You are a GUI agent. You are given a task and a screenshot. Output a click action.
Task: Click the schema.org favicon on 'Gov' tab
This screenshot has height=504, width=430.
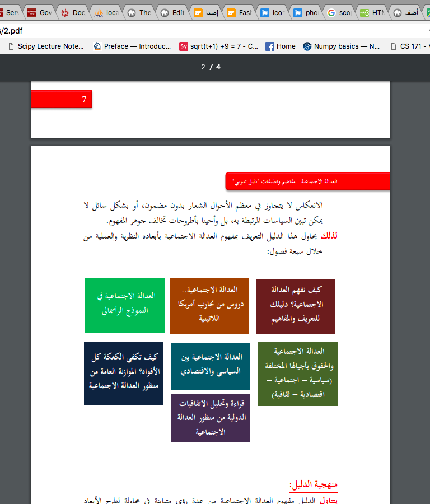click(x=31, y=12)
